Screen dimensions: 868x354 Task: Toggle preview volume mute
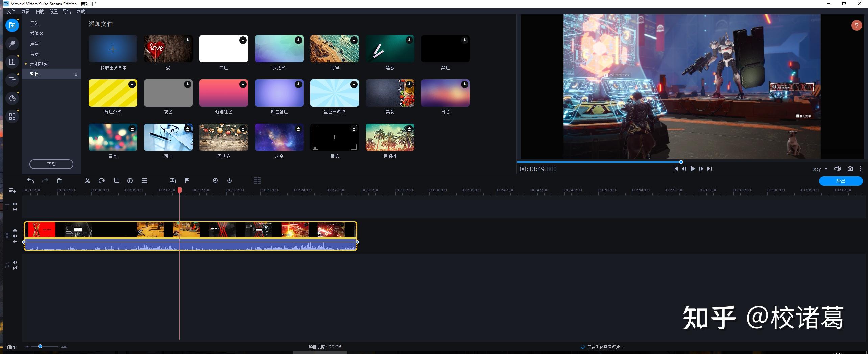(838, 169)
